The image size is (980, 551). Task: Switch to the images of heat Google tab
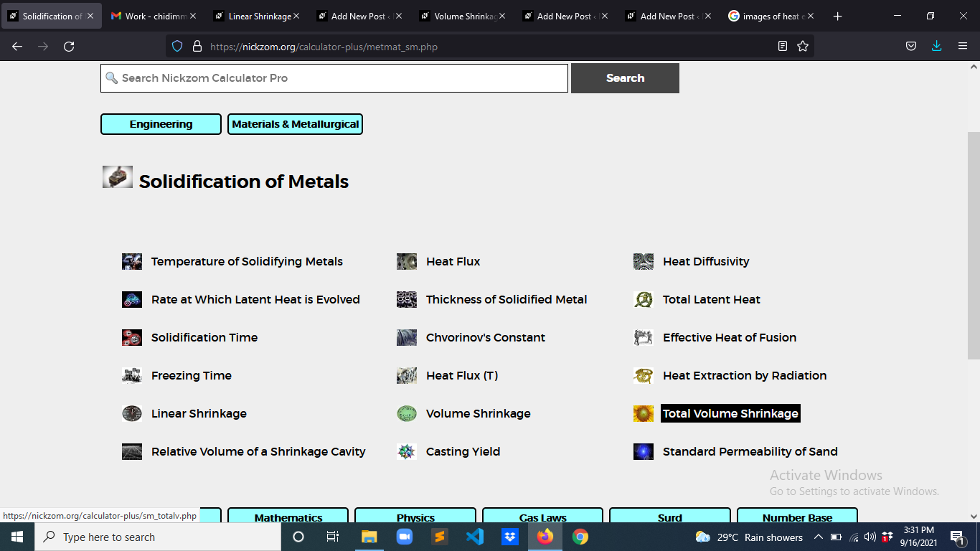(771, 16)
